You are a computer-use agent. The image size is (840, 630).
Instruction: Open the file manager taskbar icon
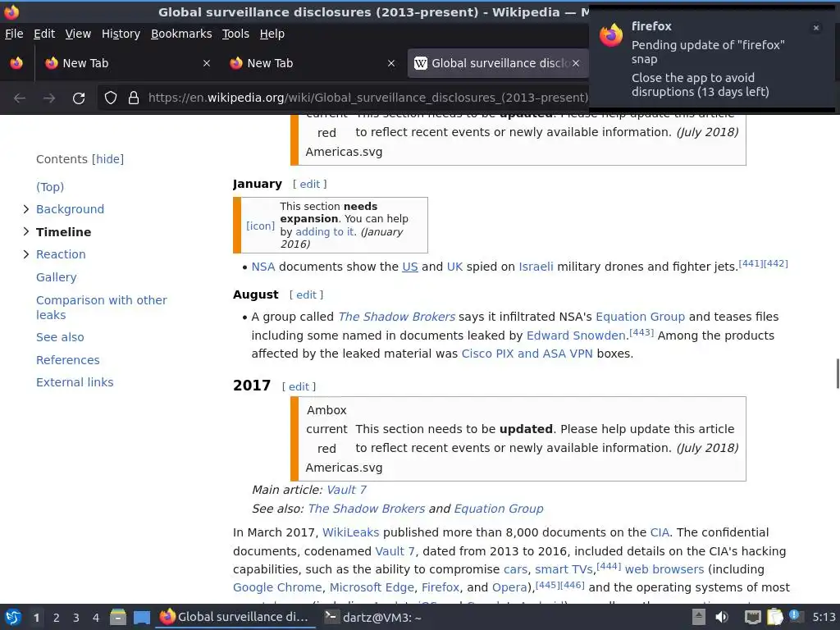(118, 618)
